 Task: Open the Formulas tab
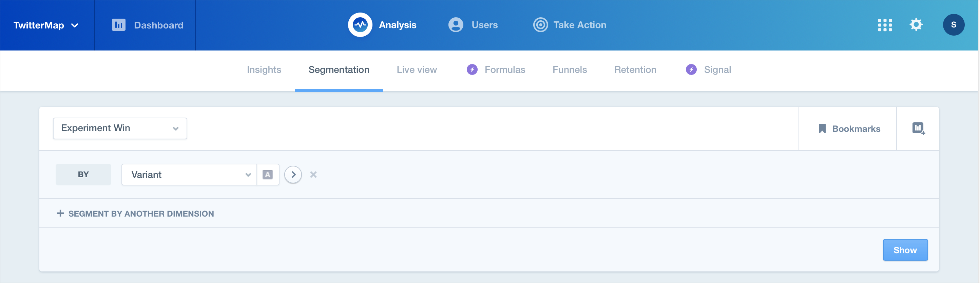[505, 69]
